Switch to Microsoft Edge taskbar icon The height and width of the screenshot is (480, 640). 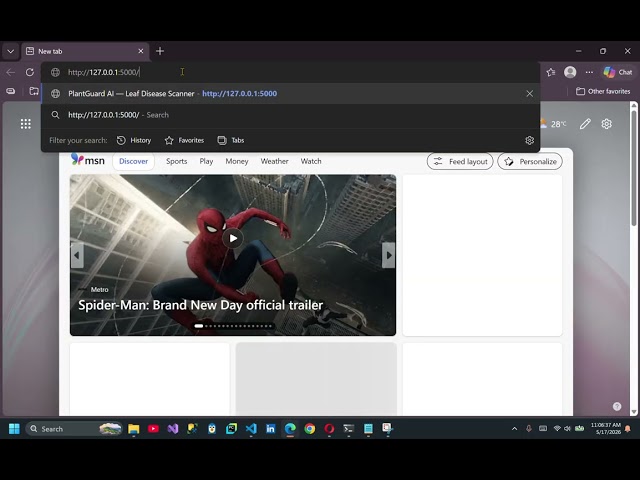[290, 429]
